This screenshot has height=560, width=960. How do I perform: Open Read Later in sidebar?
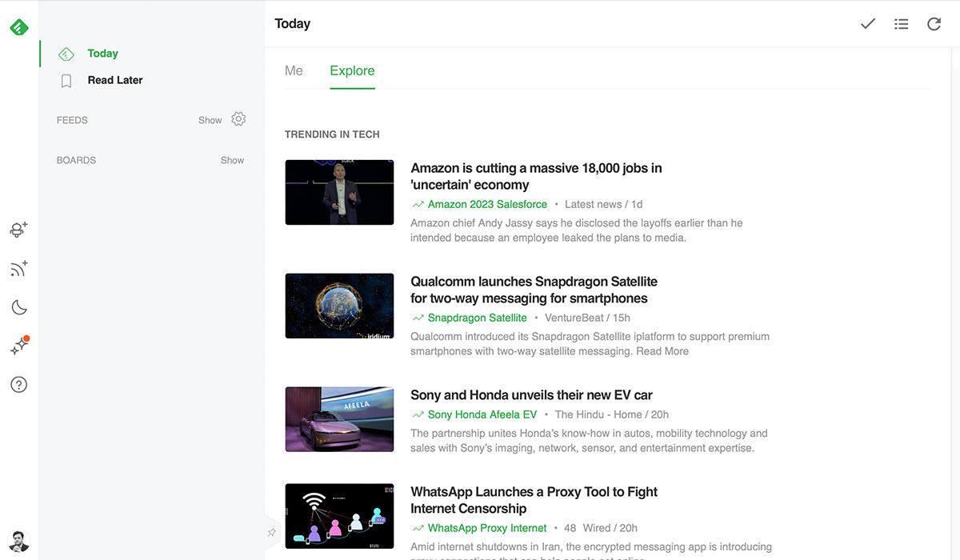pos(115,80)
